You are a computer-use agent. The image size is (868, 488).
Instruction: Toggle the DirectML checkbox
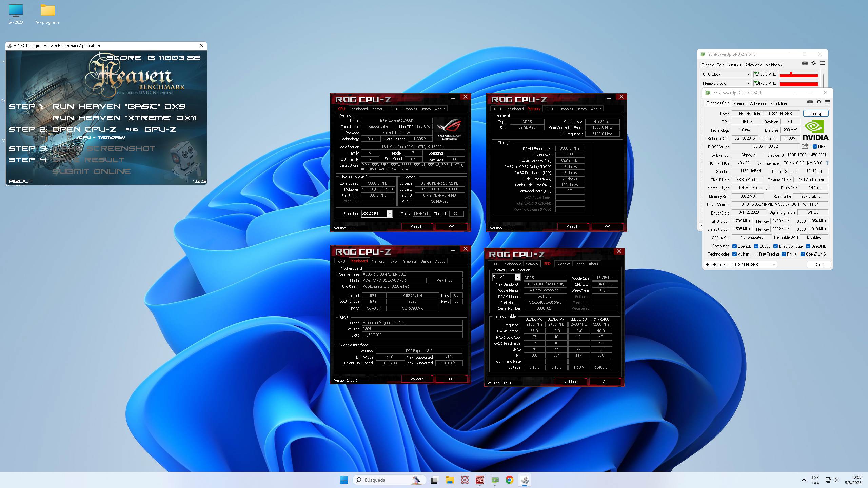pos(808,246)
